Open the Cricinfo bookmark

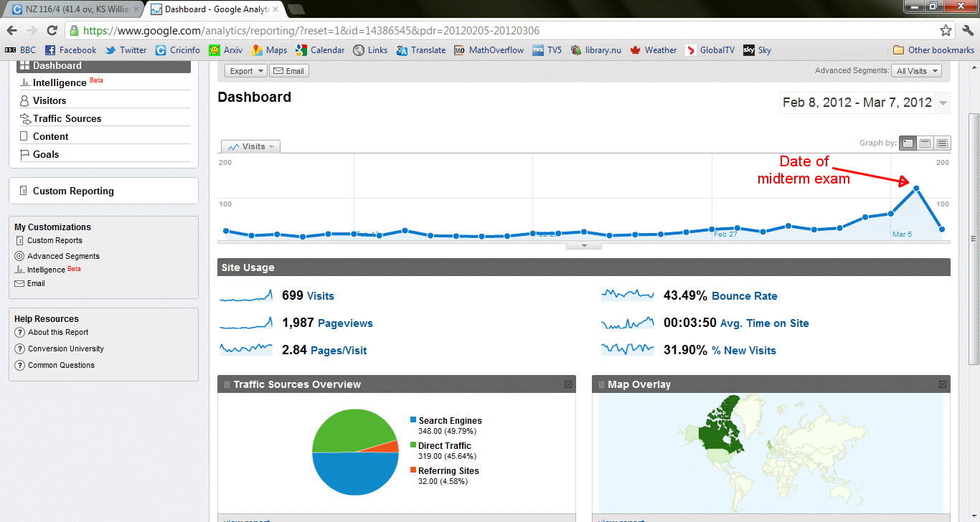(178, 50)
